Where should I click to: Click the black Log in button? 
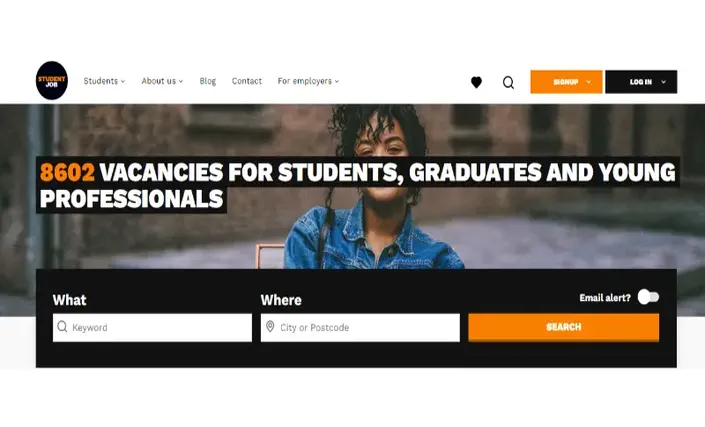click(x=641, y=82)
